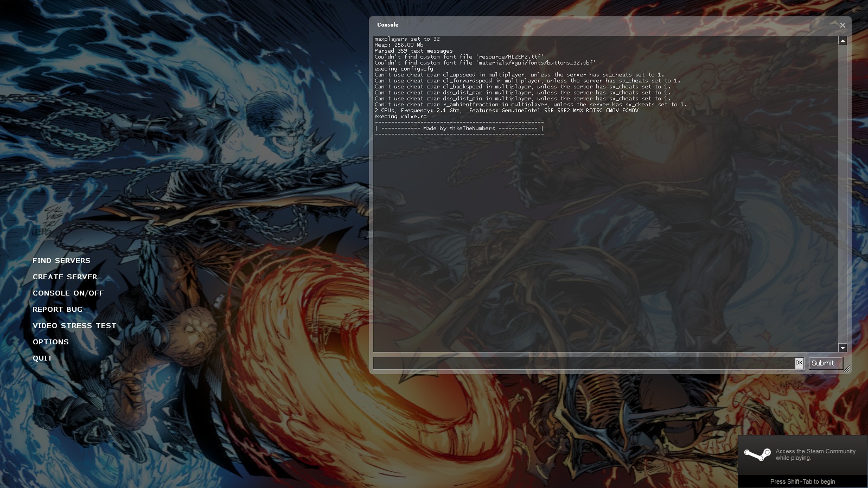Click the DK keyboard language indicator
The width and height of the screenshot is (868, 488).
click(x=799, y=363)
